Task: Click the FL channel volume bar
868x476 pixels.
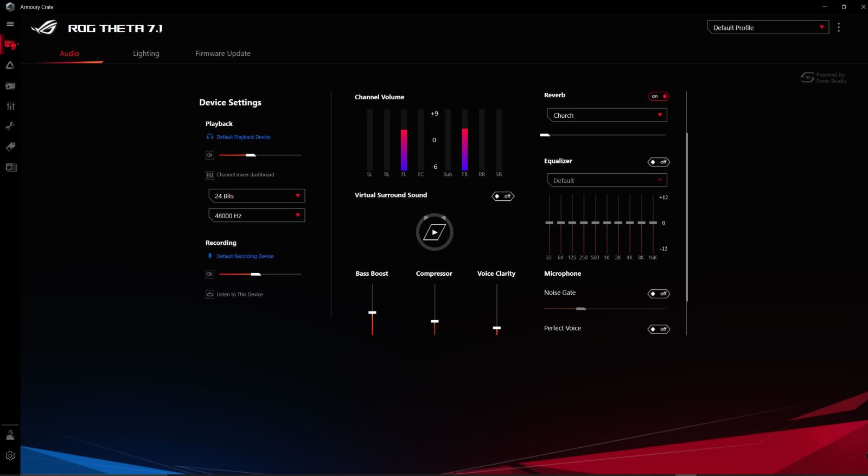Action: coord(404,140)
